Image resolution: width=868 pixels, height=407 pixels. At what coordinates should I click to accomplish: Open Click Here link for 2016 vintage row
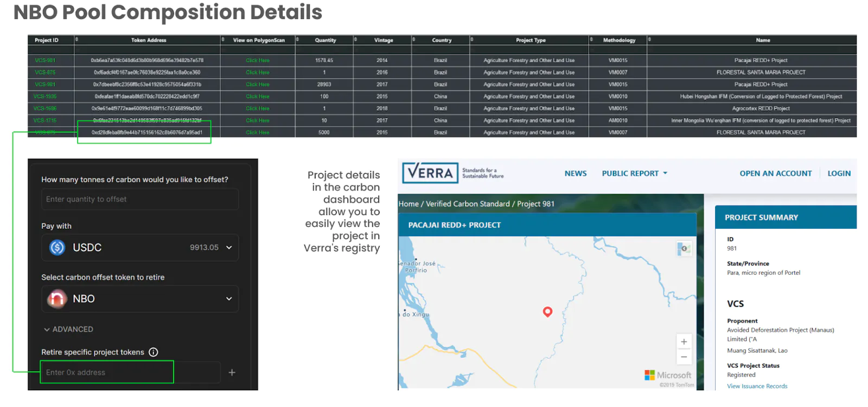tap(257, 72)
